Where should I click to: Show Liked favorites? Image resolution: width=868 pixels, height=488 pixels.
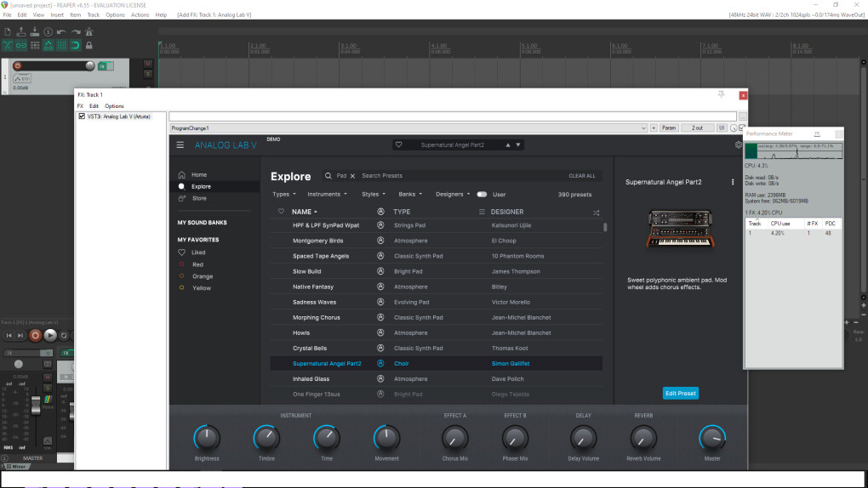click(198, 253)
